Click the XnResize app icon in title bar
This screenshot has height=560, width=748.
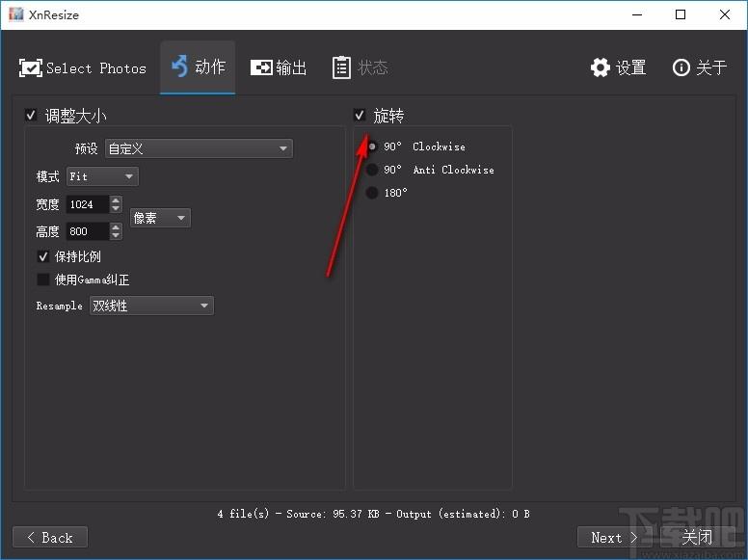[15, 14]
